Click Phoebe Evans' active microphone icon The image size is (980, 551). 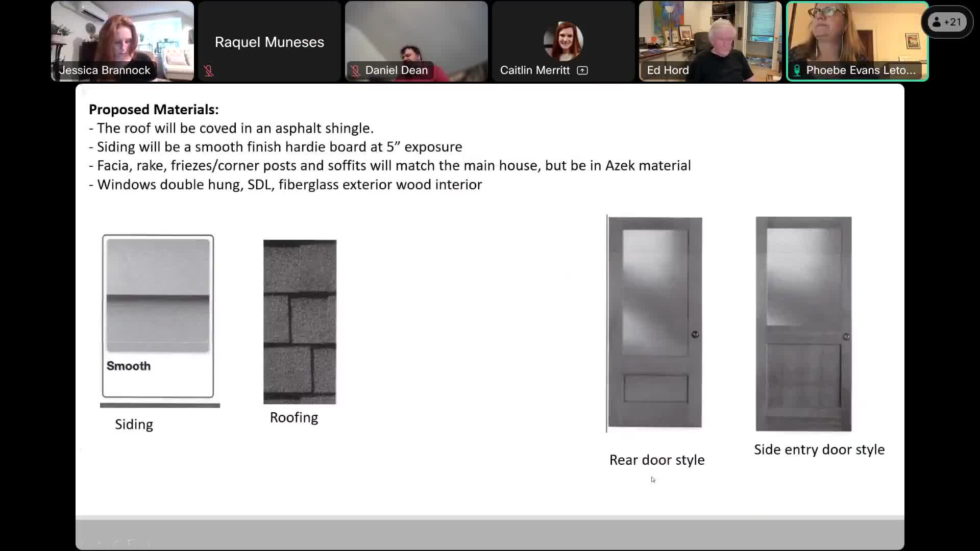797,70
